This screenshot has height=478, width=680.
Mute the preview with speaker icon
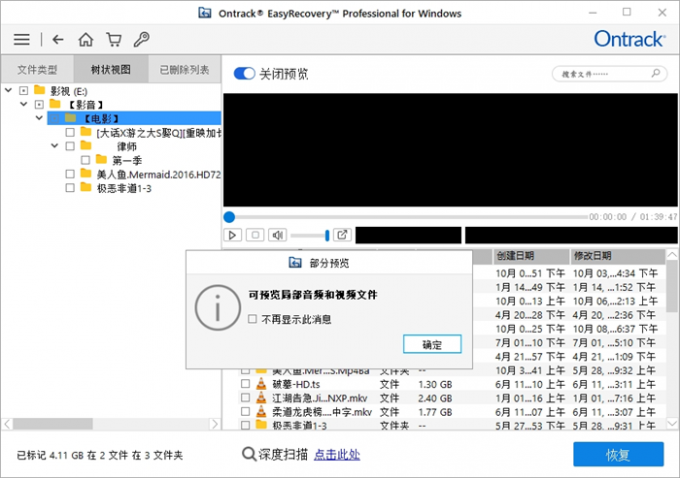tap(278, 235)
